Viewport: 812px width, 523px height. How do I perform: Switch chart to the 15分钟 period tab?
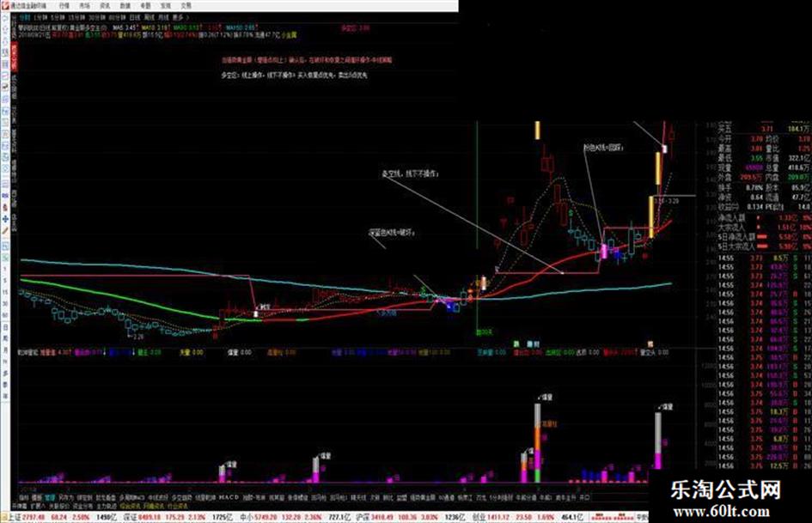[x=76, y=17]
